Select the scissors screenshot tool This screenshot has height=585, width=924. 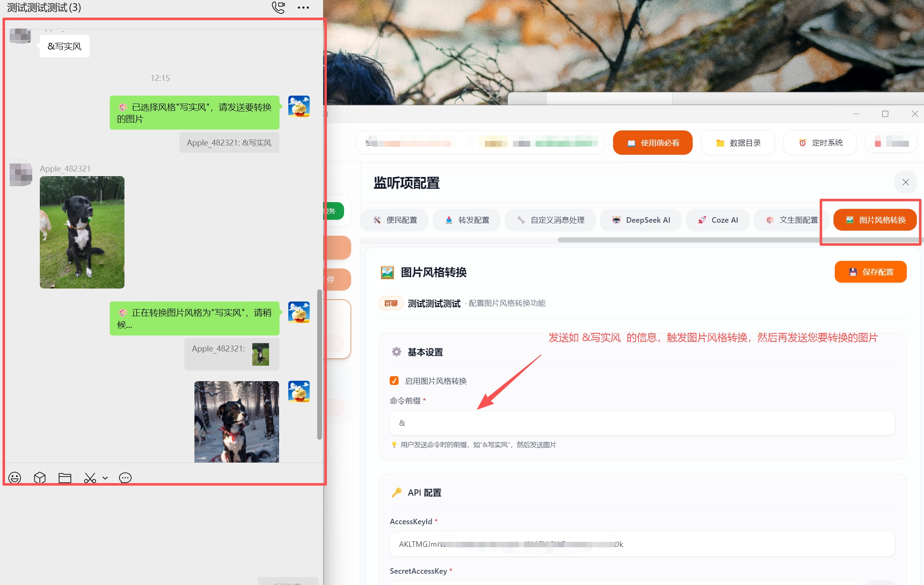coord(90,478)
